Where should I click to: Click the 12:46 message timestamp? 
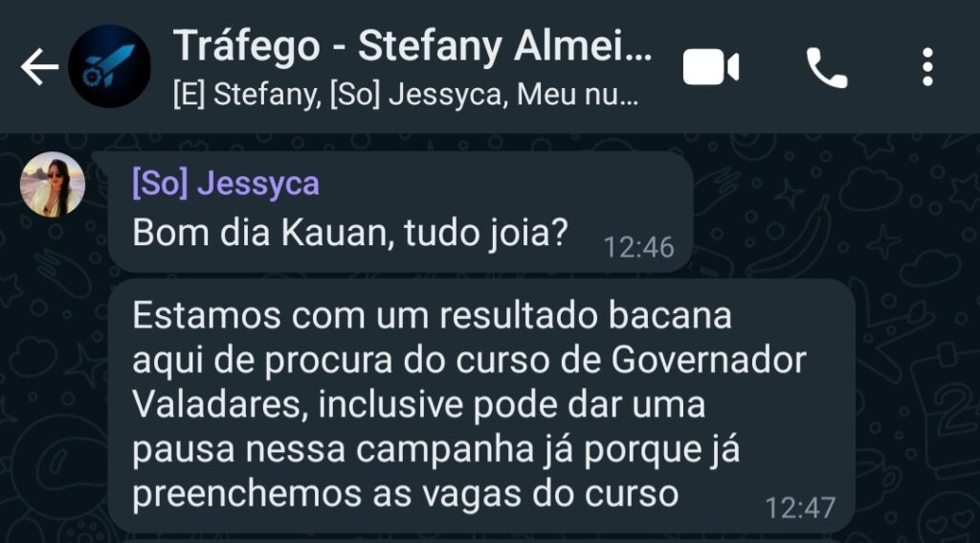click(x=638, y=248)
